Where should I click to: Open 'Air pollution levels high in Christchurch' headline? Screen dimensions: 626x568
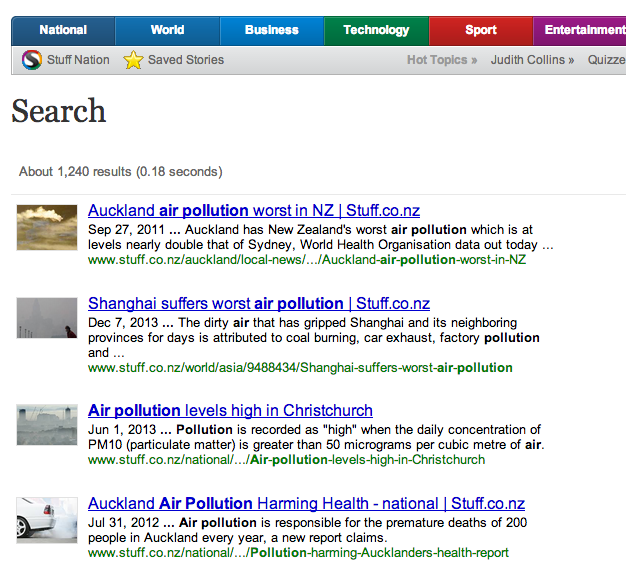[230, 411]
